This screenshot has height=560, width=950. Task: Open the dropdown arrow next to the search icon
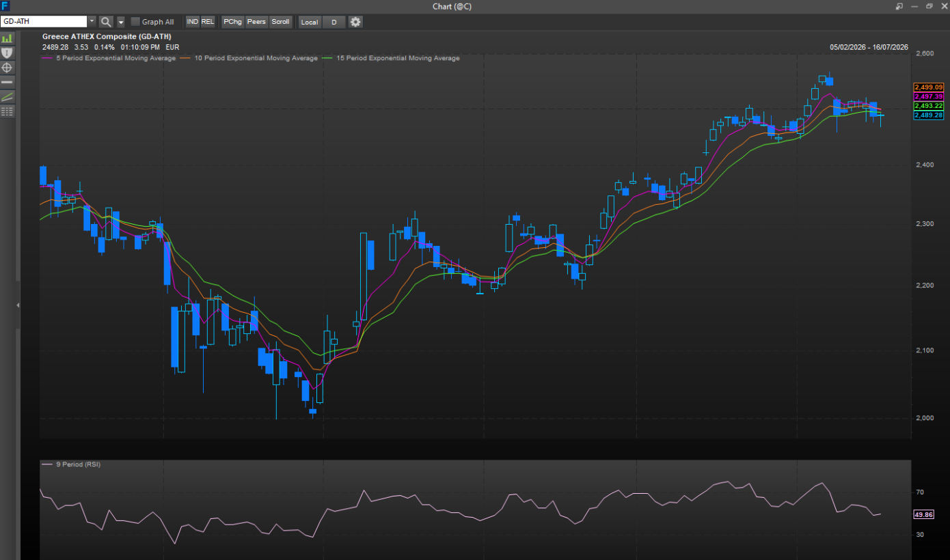pyautogui.click(x=121, y=22)
